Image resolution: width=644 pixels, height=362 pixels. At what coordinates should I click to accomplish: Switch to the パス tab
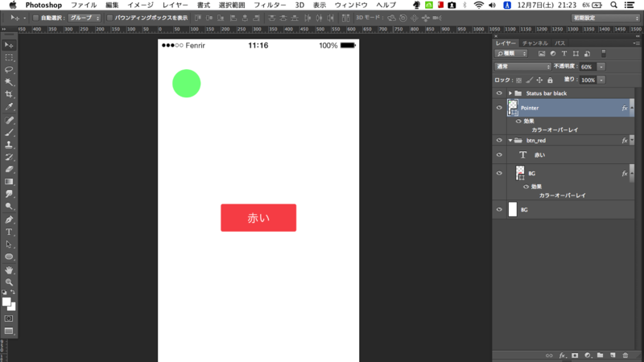click(559, 43)
